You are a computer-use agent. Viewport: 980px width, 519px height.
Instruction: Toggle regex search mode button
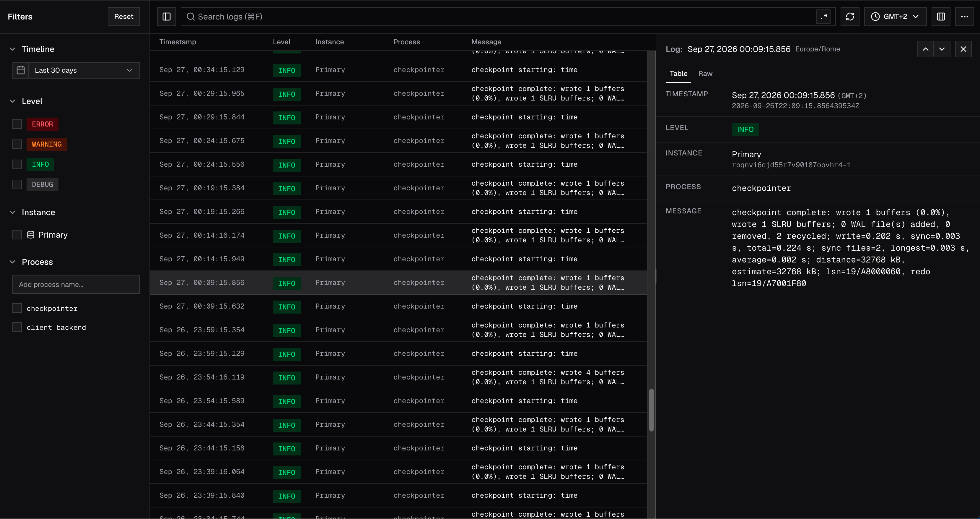click(x=824, y=16)
